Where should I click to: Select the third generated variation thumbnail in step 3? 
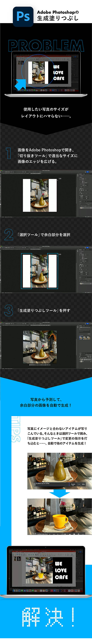tap(88, 338)
